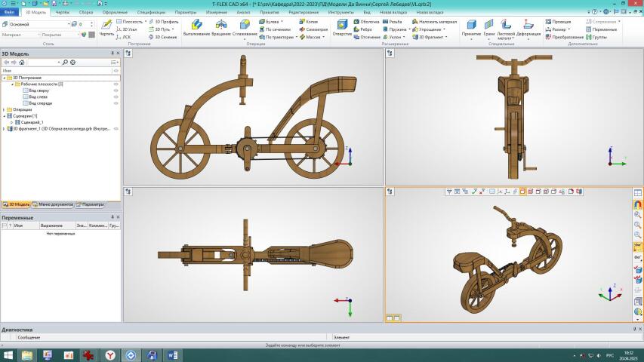
Task: Open the Преобразование command
Action: (564, 37)
